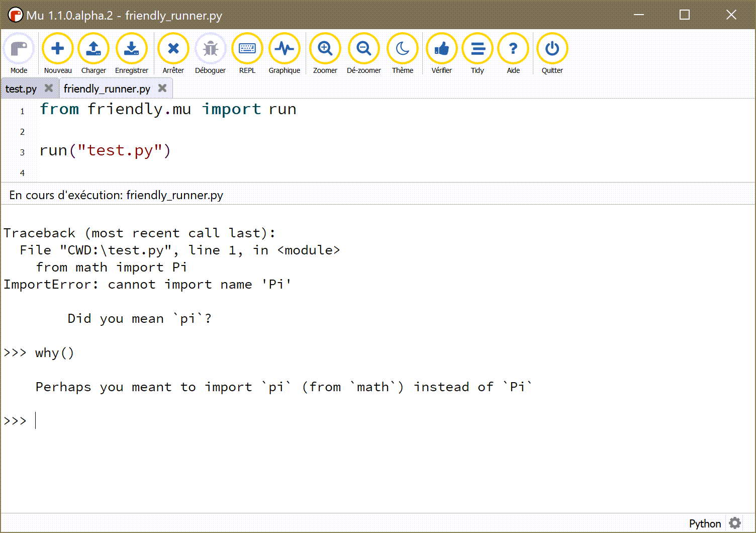
Task: Zoom in with Zoomer
Action: pos(325,54)
